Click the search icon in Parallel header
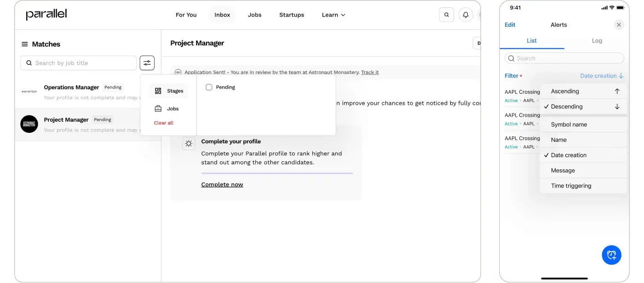The height and width of the screenshot is (283, 644). coord(447,15)
